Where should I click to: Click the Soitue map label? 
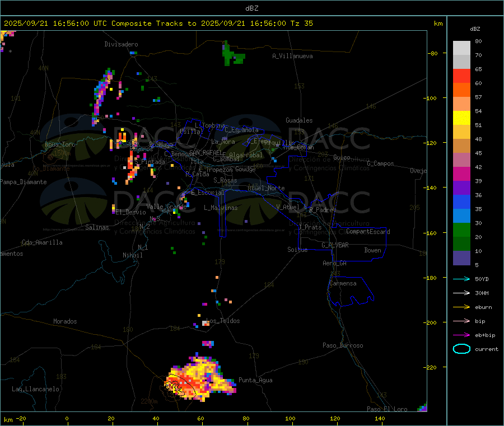click(297, 250)
